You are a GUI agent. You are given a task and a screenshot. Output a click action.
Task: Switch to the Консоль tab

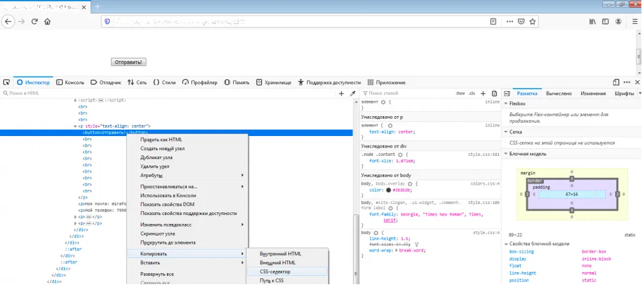70,83
